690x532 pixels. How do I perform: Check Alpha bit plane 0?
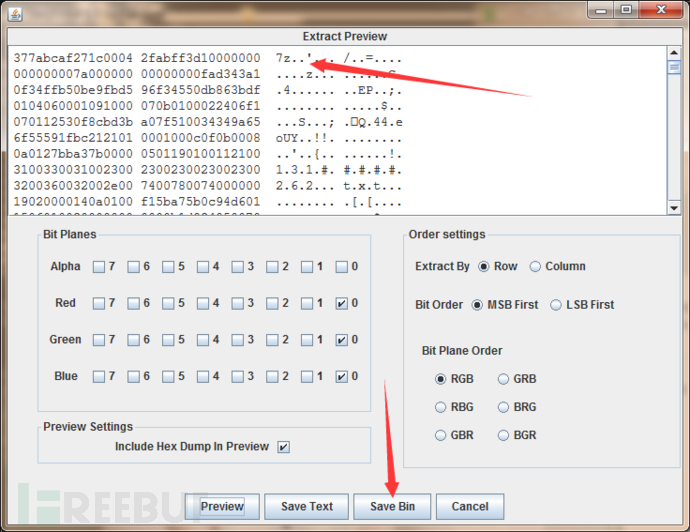pos(342,267)
